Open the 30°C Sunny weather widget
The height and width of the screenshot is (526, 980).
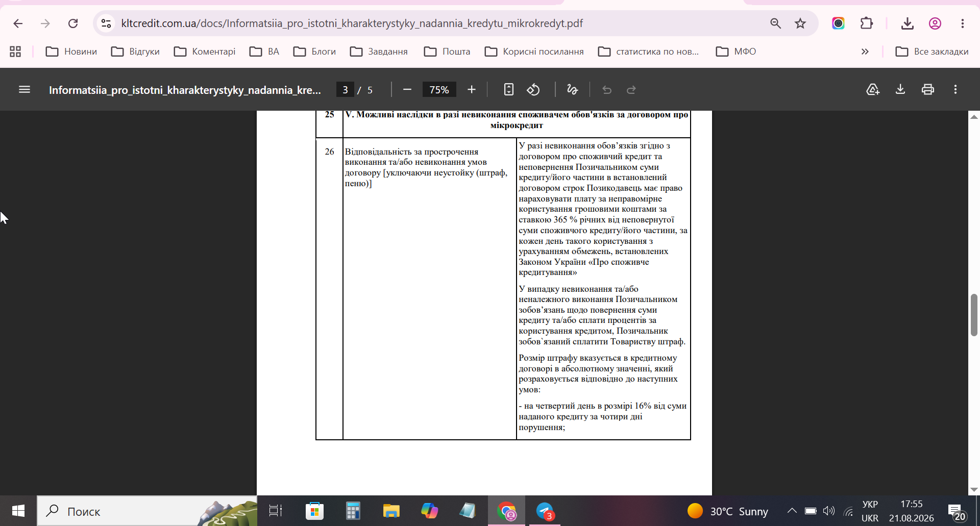coord(728,511)
